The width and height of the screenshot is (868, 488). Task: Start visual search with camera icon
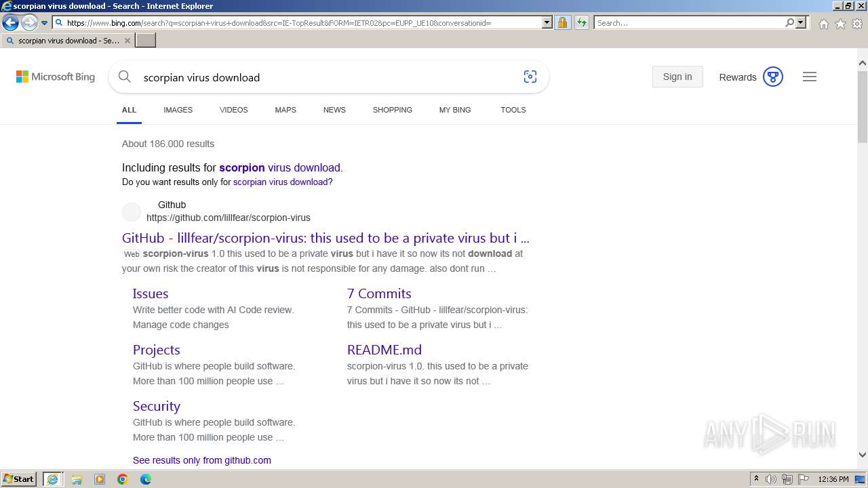coord(530,77)
